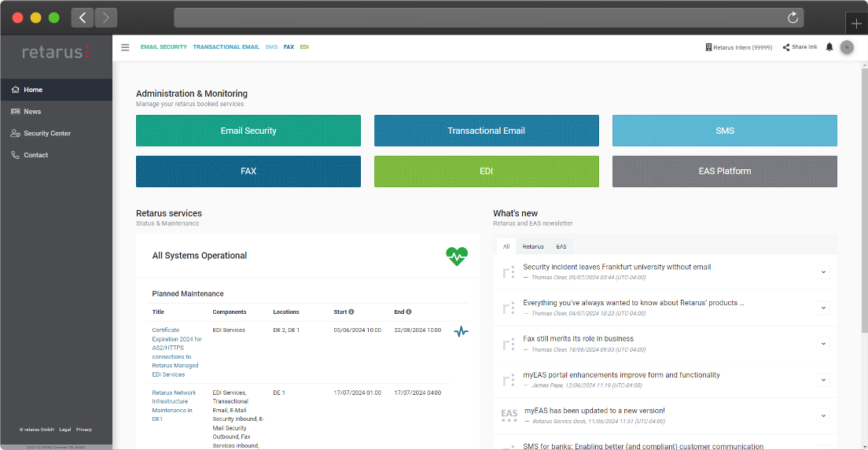Click the browser forward arrow

click(x=105, y=18)
